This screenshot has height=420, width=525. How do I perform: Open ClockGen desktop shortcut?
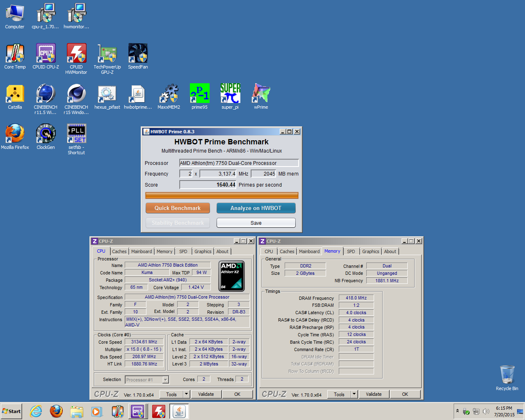coord(46,137)
